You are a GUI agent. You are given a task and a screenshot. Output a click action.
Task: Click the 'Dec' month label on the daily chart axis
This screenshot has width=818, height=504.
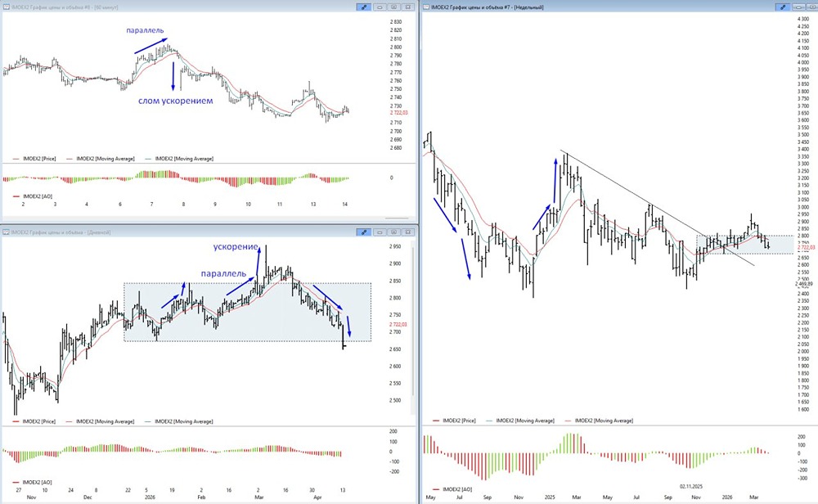click(87, 497)
